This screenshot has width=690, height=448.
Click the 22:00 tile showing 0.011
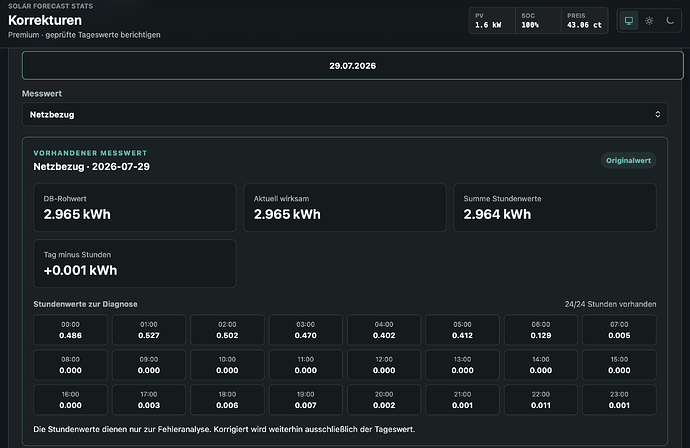point(541,400)
